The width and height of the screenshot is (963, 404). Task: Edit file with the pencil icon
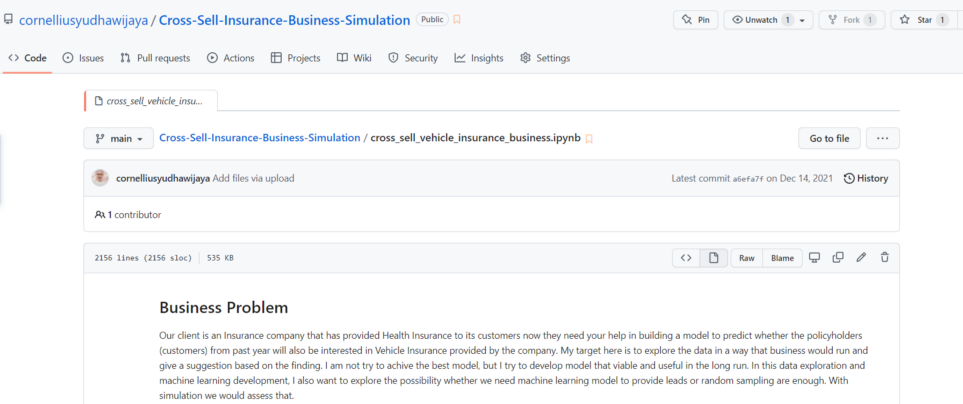click(861, 258)
